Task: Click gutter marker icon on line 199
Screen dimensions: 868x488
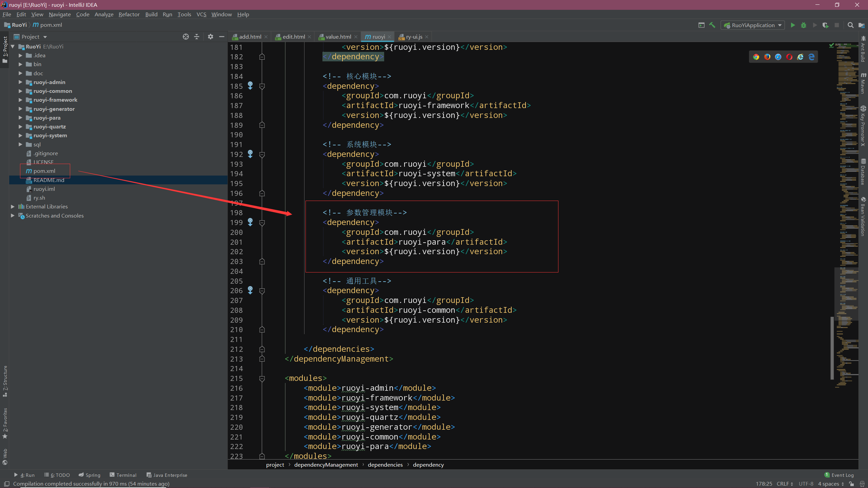Action: click(250, 222)
